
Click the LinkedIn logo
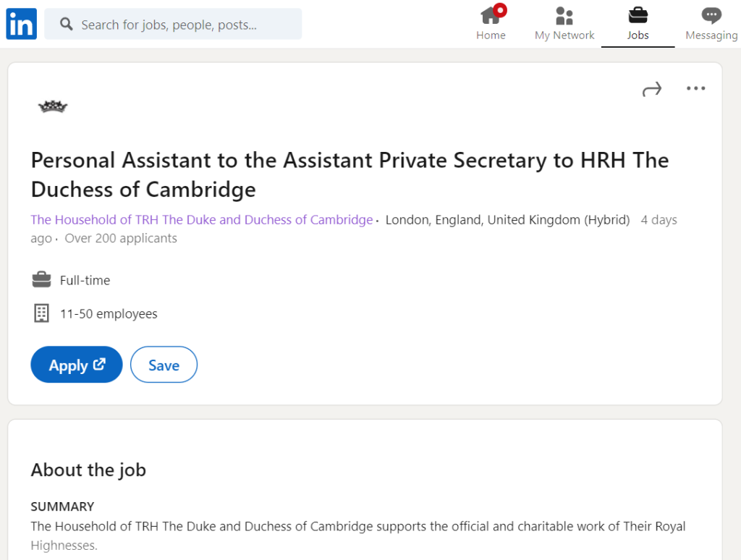(x=21, y=24)
